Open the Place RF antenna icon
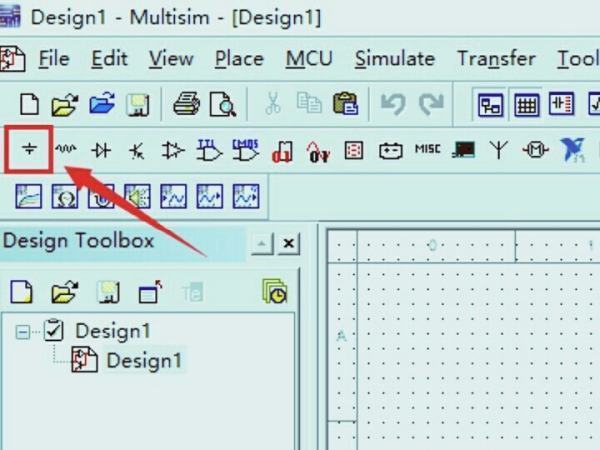 (x=498, y=150)
